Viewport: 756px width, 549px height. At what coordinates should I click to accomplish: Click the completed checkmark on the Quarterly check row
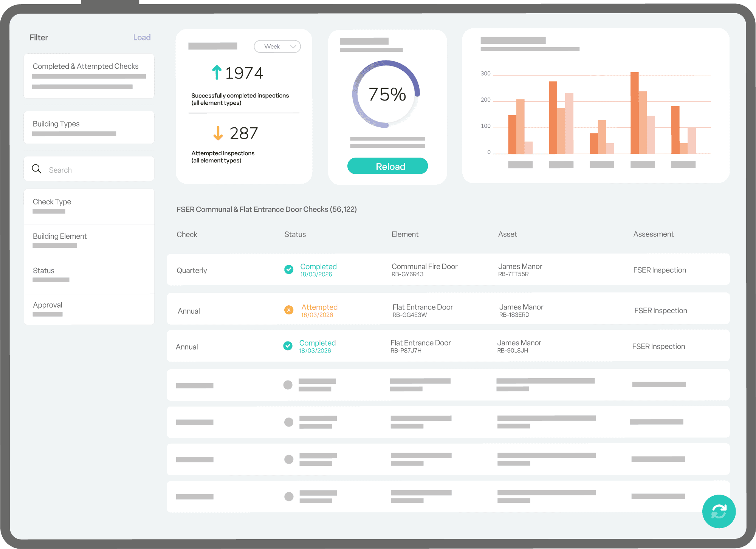[289, 269]
